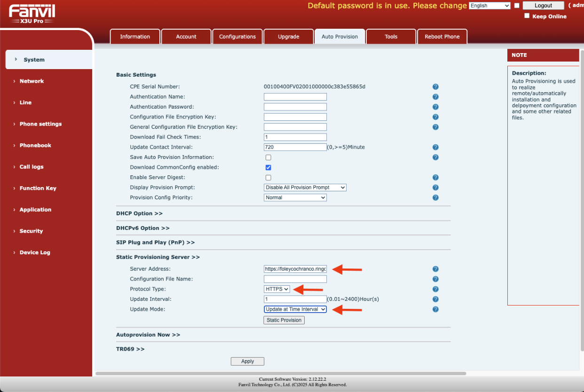The height and width of the screenshot is (392, 584).
Task: Check the Keep Online box
Action: click(x=527, y=16)
